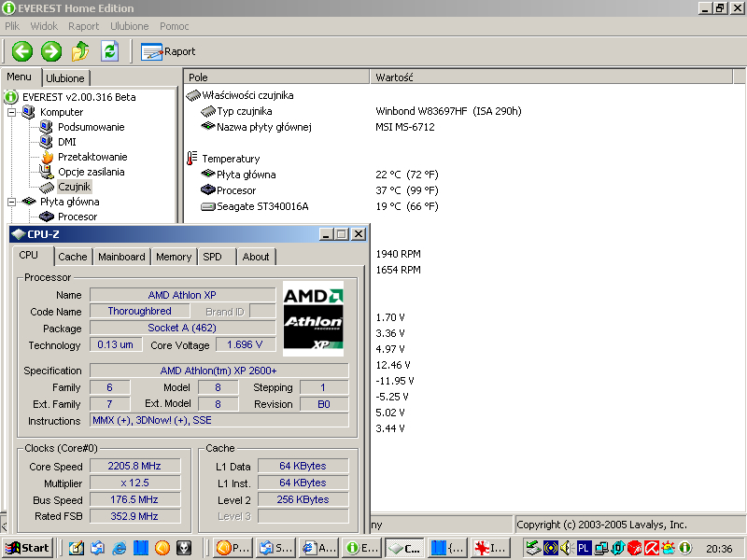The height and width of the screenshot is (560, 747).
Task: Click the wolf-head quick launch icon
Action: (184, 548)
